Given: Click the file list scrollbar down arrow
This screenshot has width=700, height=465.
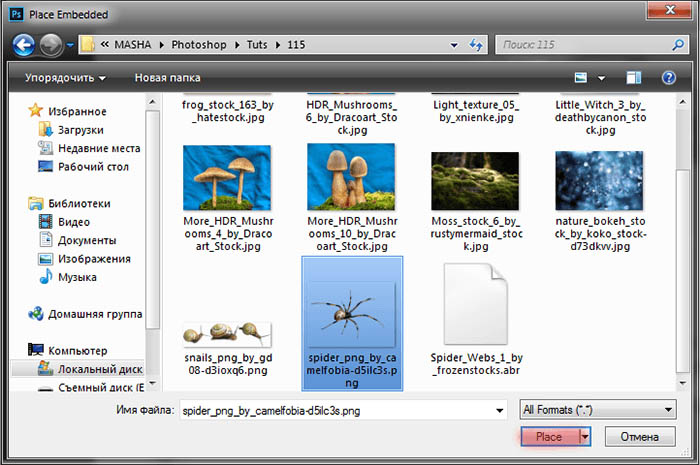Looking at the screenshot, I should [683, 383].
